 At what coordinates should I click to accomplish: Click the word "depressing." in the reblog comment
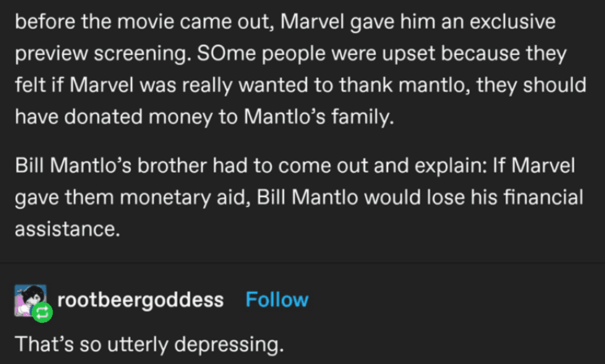coord(229,344)
